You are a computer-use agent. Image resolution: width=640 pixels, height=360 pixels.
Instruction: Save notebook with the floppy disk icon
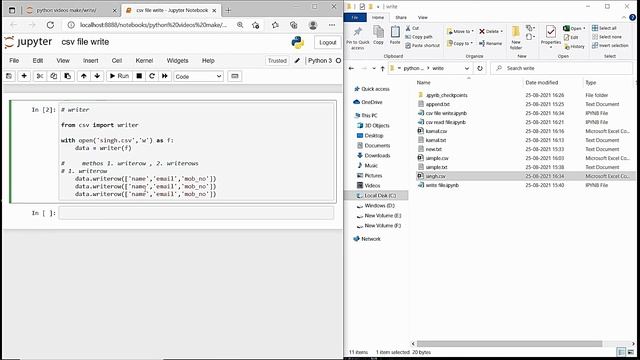click(9, 76)
